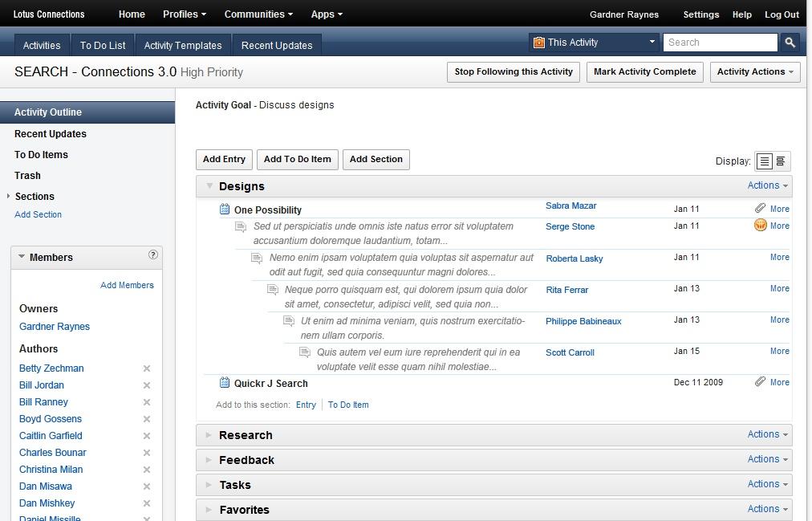Expand the Feedback section
This screenshot has height=521, width=812.
[209, 459]
